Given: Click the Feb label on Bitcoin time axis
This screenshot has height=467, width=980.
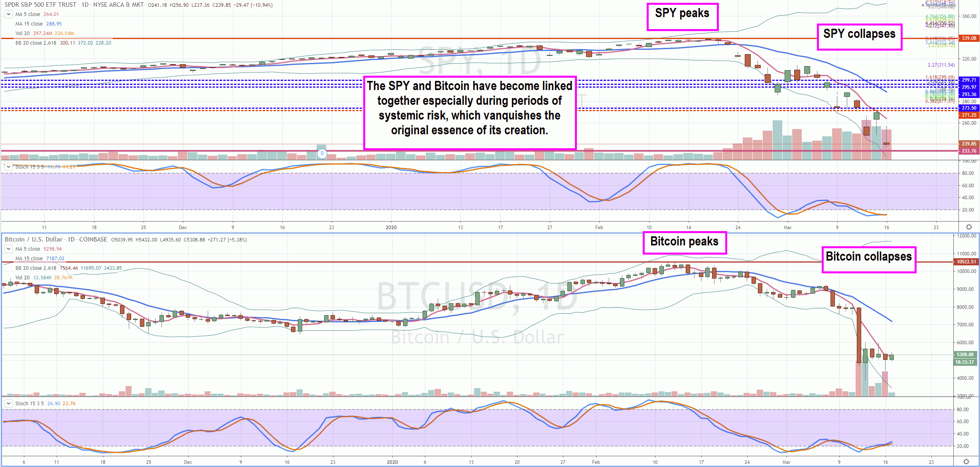Looking at the screenshot, I should [x=596, y=462].
